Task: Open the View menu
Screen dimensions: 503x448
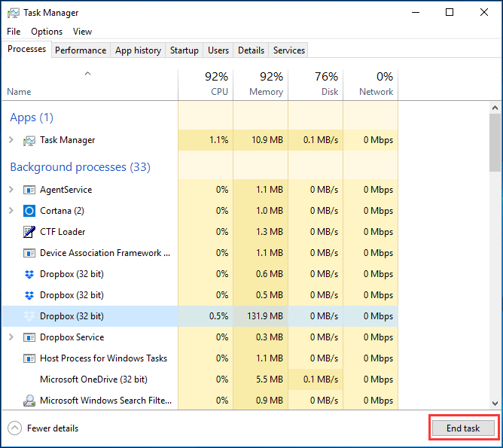Action: [x=82, y=32]
